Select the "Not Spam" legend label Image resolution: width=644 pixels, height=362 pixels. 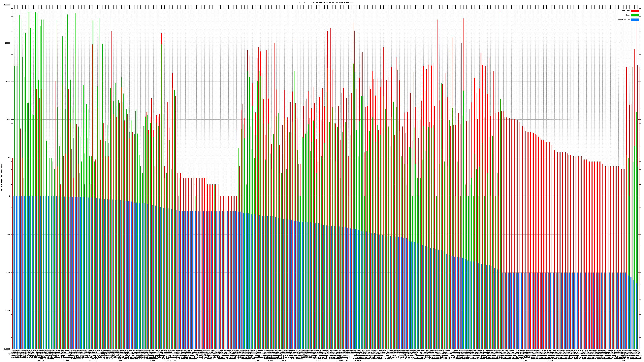point(626,11)
